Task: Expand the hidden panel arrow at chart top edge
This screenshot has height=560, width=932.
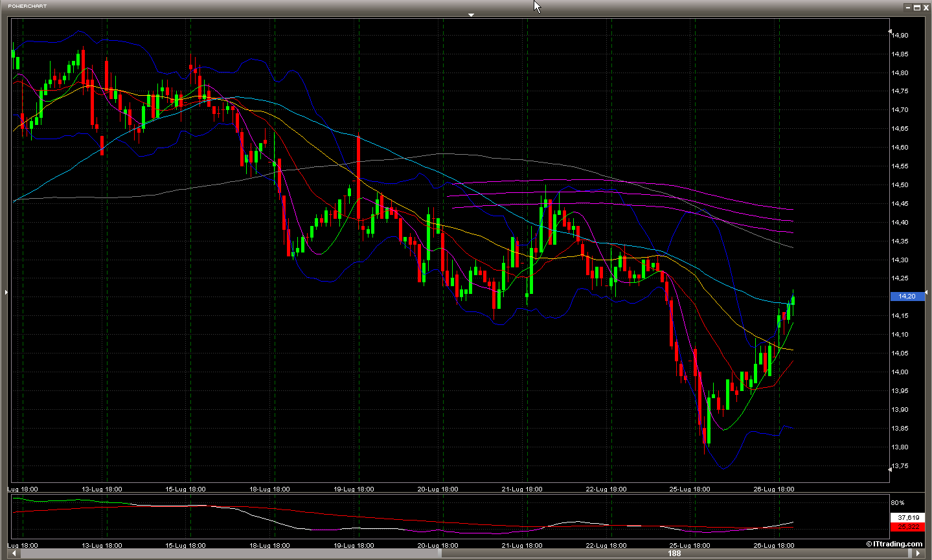Action: [x=471, y=14]
